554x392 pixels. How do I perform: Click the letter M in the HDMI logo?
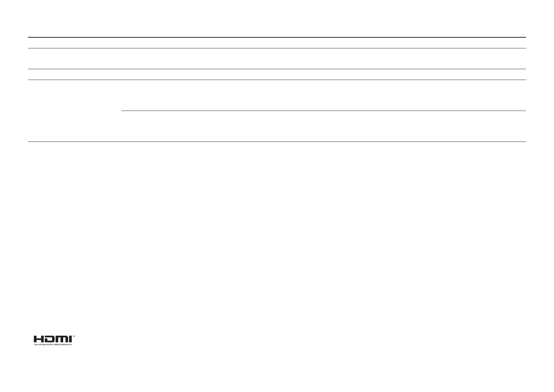pyautogui.click(x=62, y=339)
